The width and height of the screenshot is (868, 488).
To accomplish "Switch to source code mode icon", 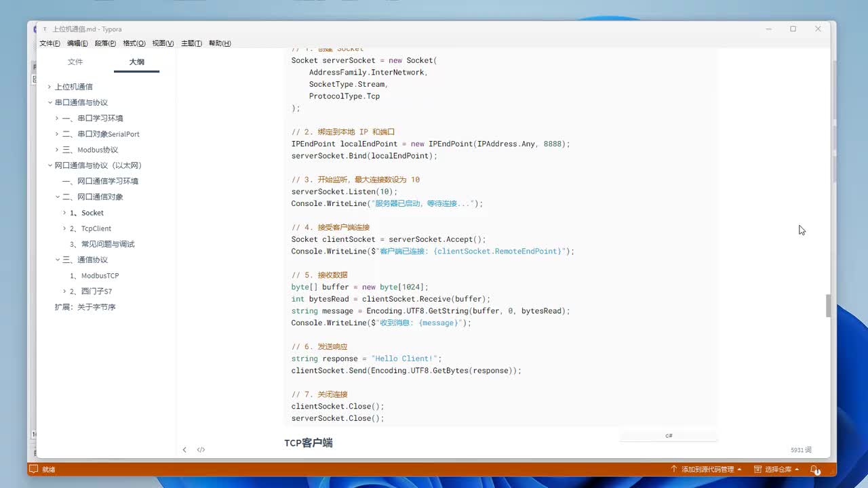I will pyautogui.click(x=201, y=449).
